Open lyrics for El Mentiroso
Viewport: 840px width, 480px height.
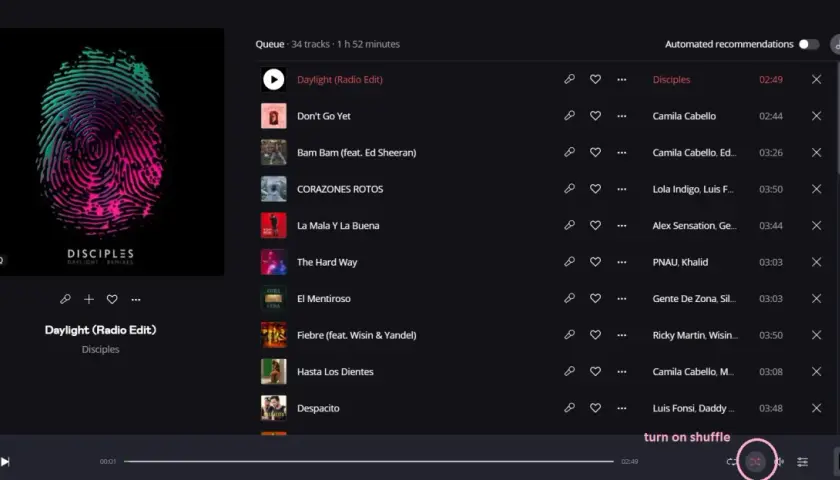click(569, 298)
